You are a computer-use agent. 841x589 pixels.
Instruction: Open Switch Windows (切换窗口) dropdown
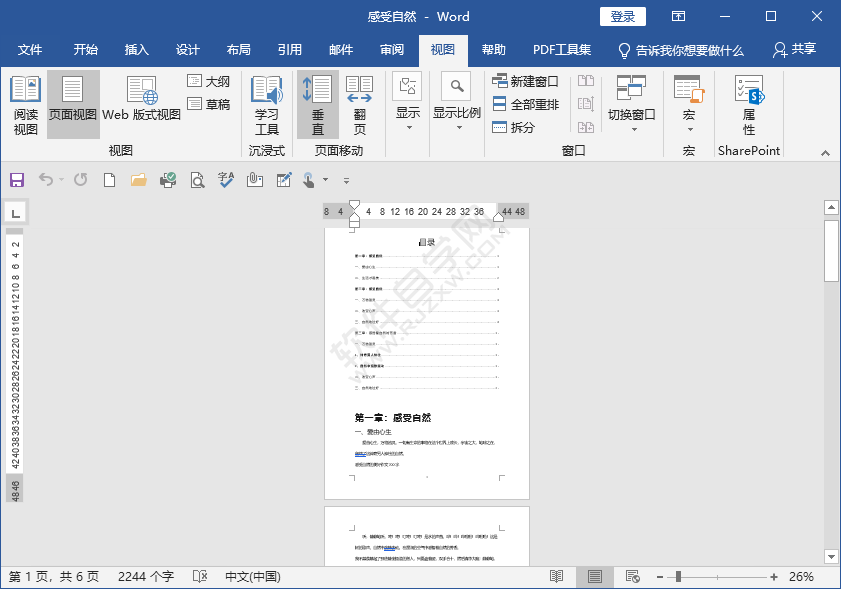[632, 103]
